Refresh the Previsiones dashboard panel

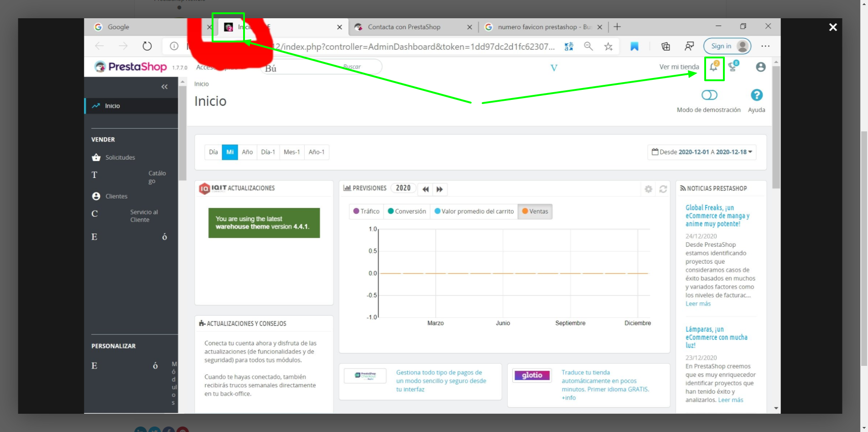663,189
